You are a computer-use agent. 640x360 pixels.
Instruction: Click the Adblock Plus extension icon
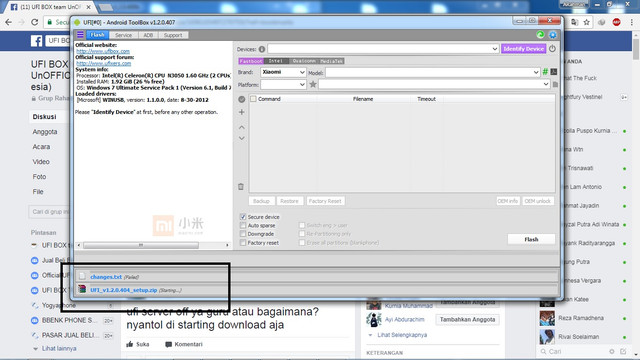click(x=616, y=22)
